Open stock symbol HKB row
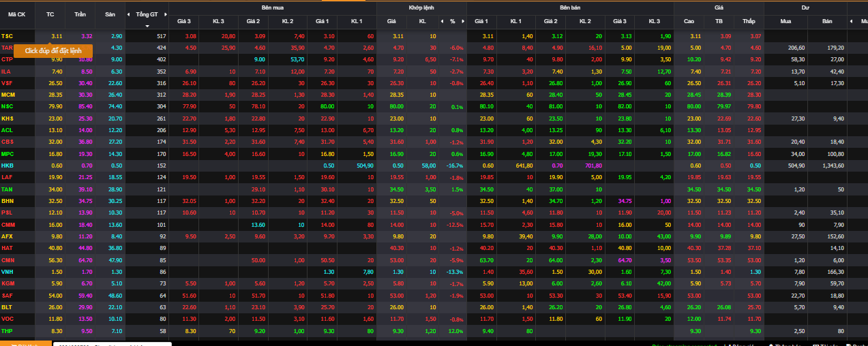Image resolution: width=868 pixels, height=346 pixels. click(x=8, y=166)
